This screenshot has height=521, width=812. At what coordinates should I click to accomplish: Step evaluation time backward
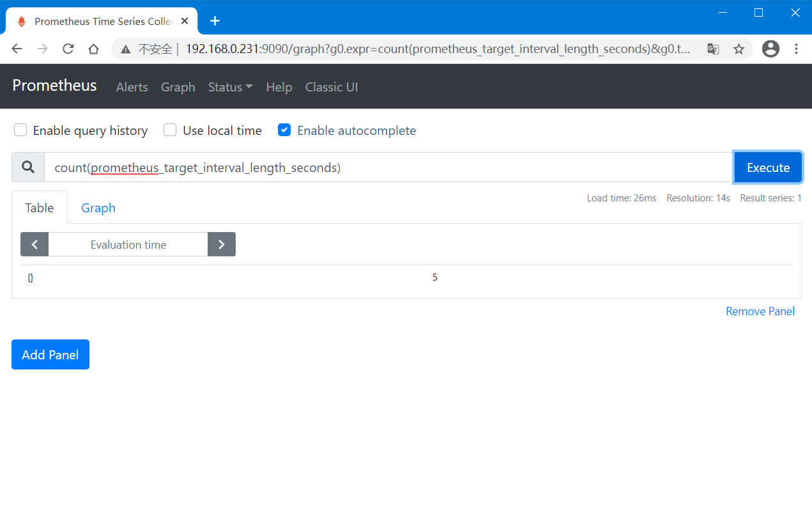(34, 244)
